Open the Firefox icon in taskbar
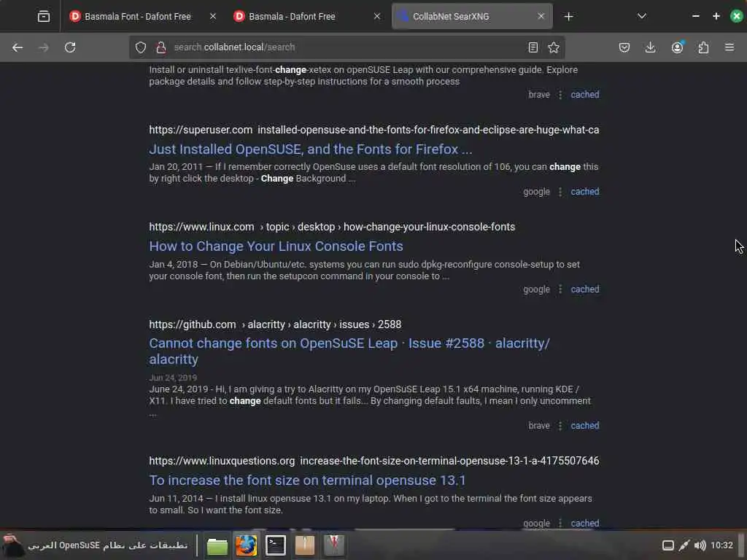Screen dimensions: 747x560 click(x=247, y=545)
